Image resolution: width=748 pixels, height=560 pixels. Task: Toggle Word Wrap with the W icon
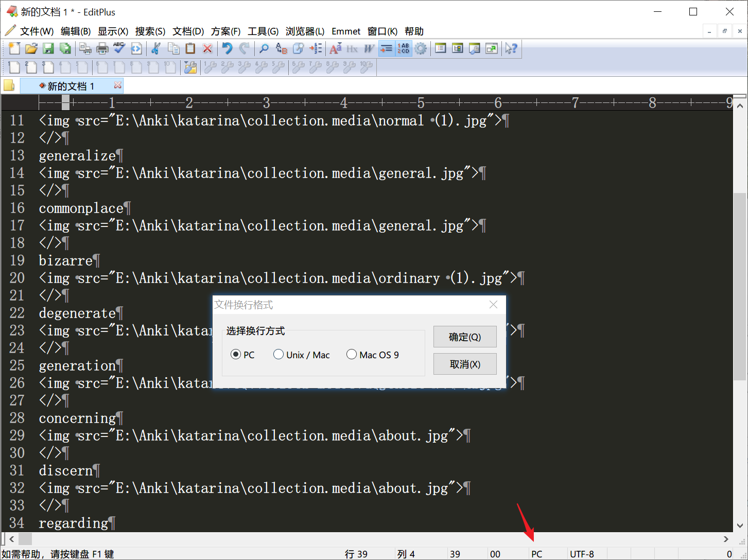click(369, 48)
